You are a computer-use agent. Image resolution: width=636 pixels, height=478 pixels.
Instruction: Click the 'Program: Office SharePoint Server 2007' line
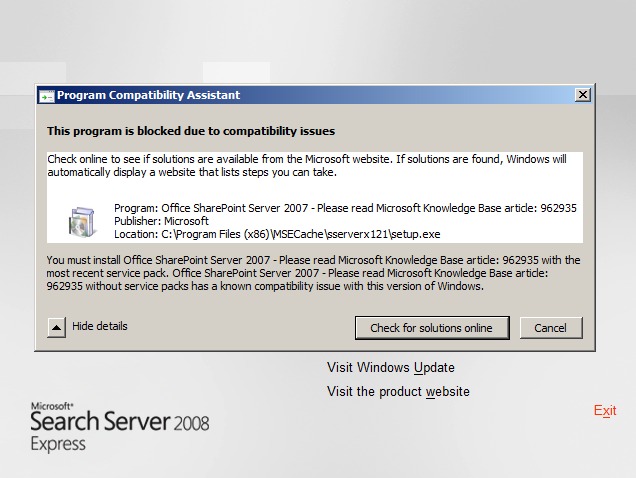point(345,208)
